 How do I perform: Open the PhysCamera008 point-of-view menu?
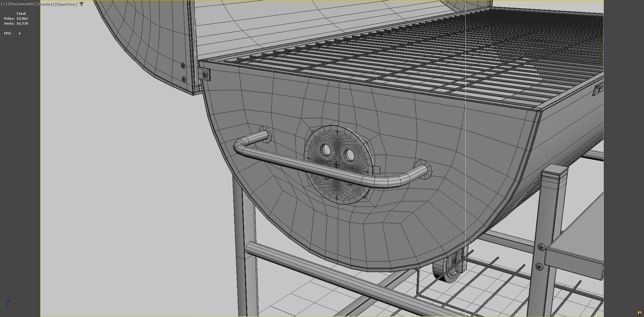tap(22, 4)
